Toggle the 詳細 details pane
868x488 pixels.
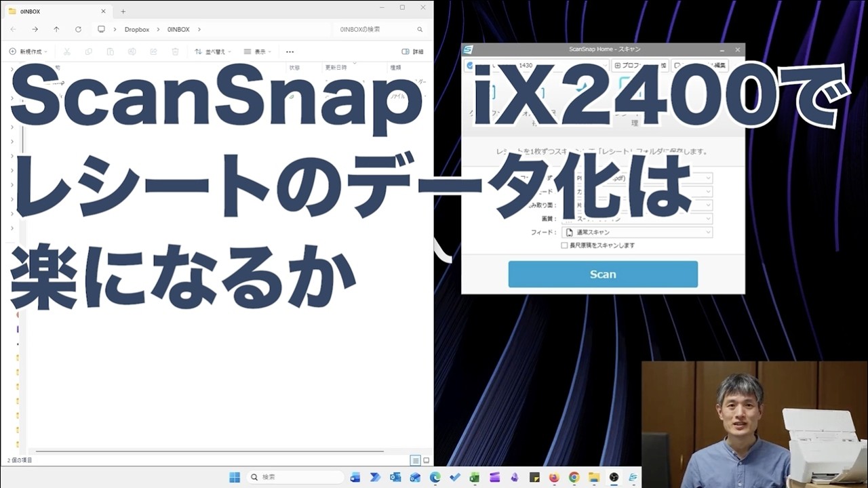(x=412, y=52)
